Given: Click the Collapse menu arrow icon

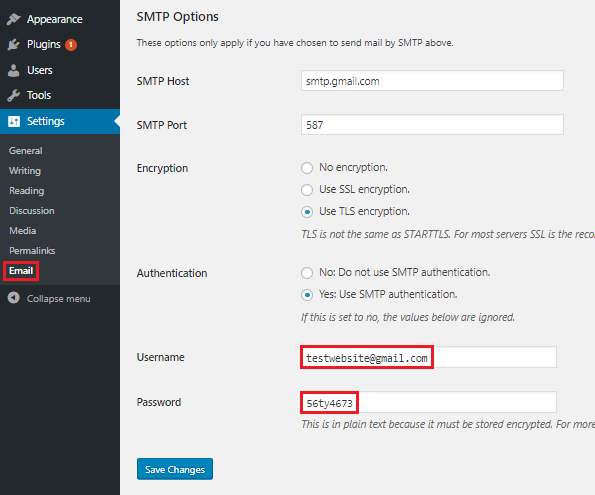Looking at the screenshot, I should tap(14, 298).
